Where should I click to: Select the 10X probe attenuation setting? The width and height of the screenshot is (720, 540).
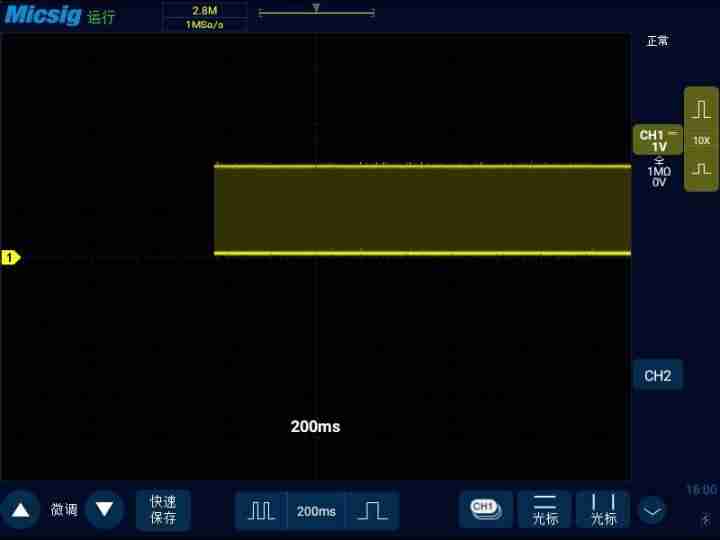(x=701, y=140)
